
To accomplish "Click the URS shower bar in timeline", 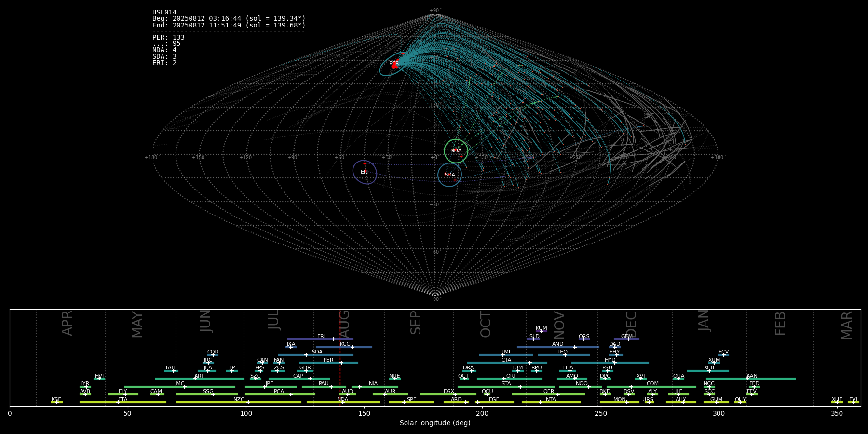I will pyautogui.click(x=649, y=402).
